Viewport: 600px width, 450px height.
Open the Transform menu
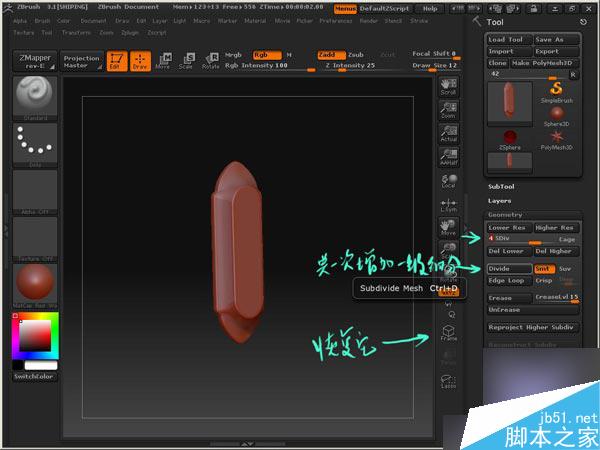(76, 33)
